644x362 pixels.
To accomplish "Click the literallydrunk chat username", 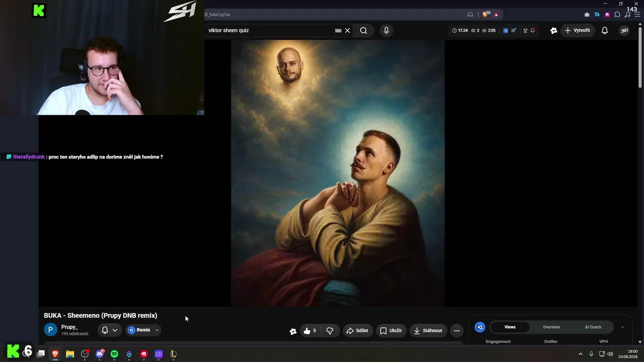I will (x=29, y=157).
